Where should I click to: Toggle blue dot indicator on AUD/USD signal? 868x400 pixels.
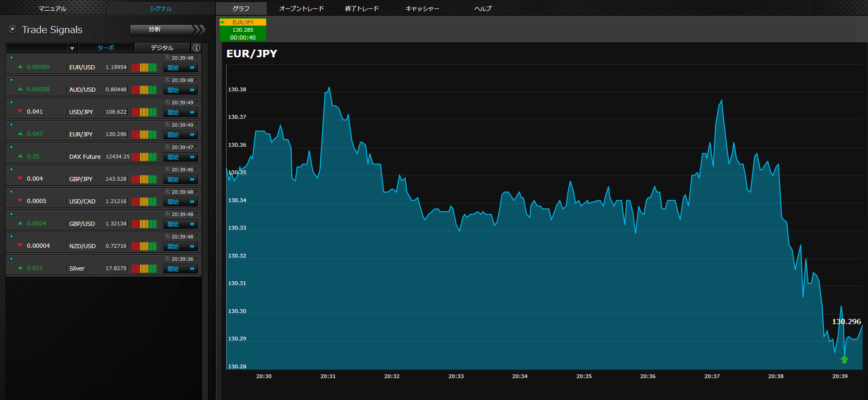(x=11, y=80)
